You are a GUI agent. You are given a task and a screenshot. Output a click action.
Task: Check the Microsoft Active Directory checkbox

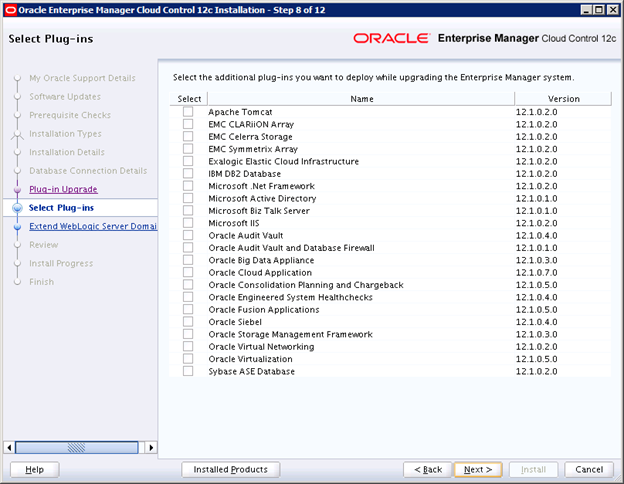point(188,198)
